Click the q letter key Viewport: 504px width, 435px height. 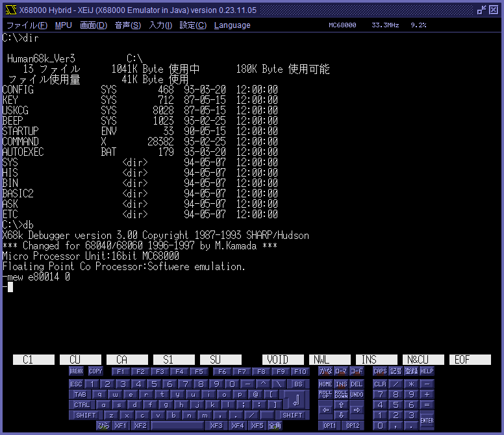[99, 395]
